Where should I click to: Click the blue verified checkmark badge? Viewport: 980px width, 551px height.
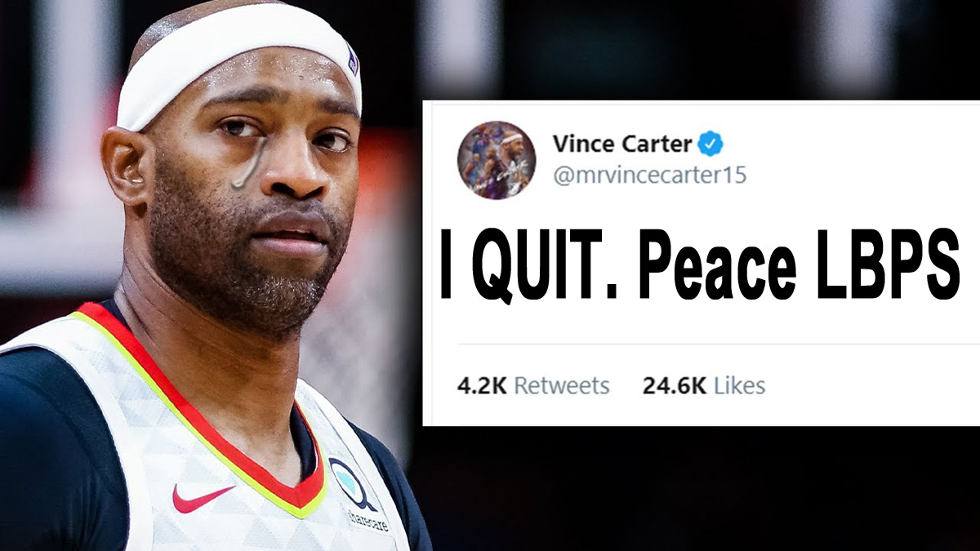pyautogui.click(x=710, y=144)
